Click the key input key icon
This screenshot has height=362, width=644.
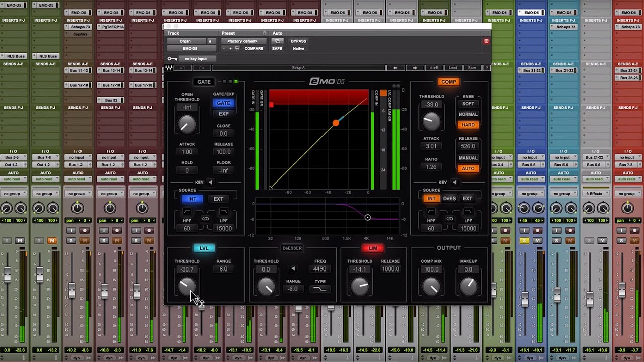pos(172,59)
